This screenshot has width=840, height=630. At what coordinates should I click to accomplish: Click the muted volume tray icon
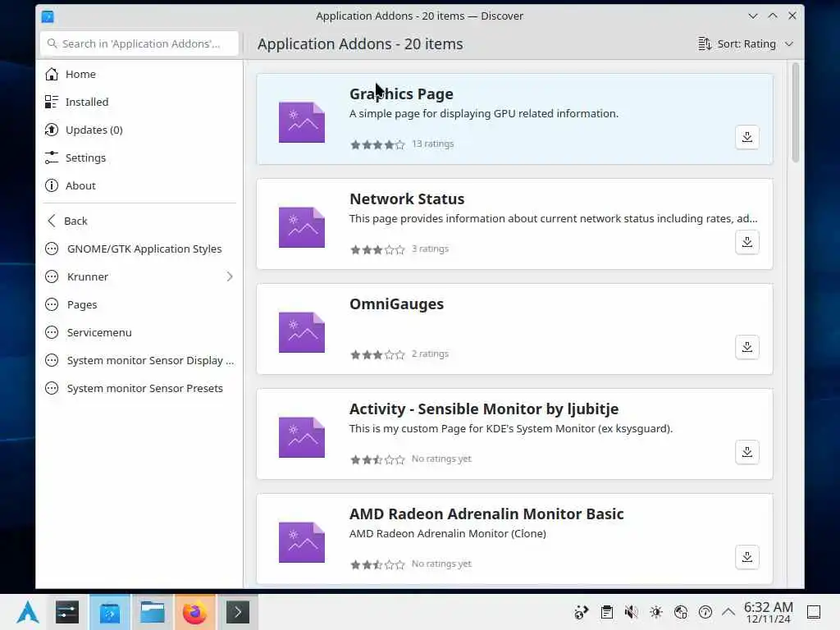pyautogui.click(x=631, y=612)
